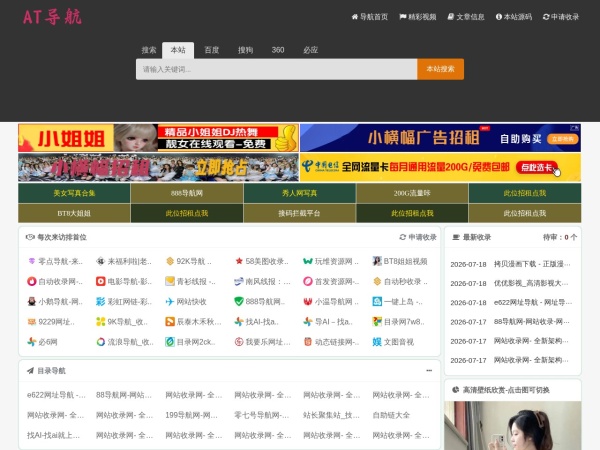The height and width of the screenshot is (450, 600).
Task: Click the 自动秒收录 site icon
Action: [x=377, y=282]
